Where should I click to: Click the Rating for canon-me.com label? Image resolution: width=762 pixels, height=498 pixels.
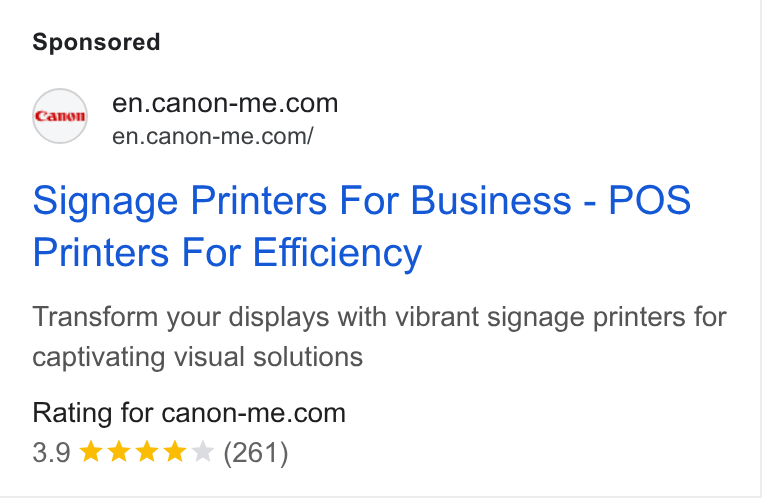click(189, 413)
